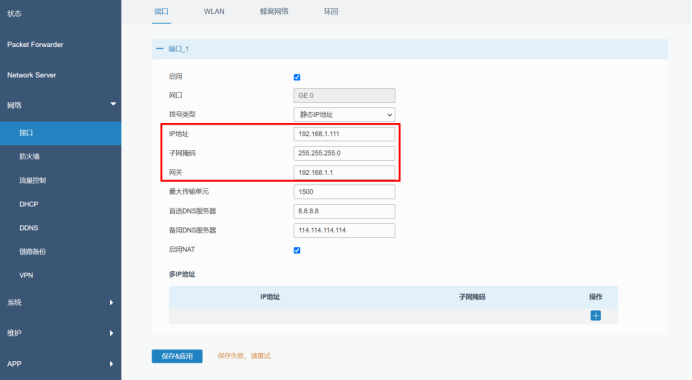Click the disabled 网口 field GE 0
Viewport: 692px width, 380px height.
click(x=344, y=95)
